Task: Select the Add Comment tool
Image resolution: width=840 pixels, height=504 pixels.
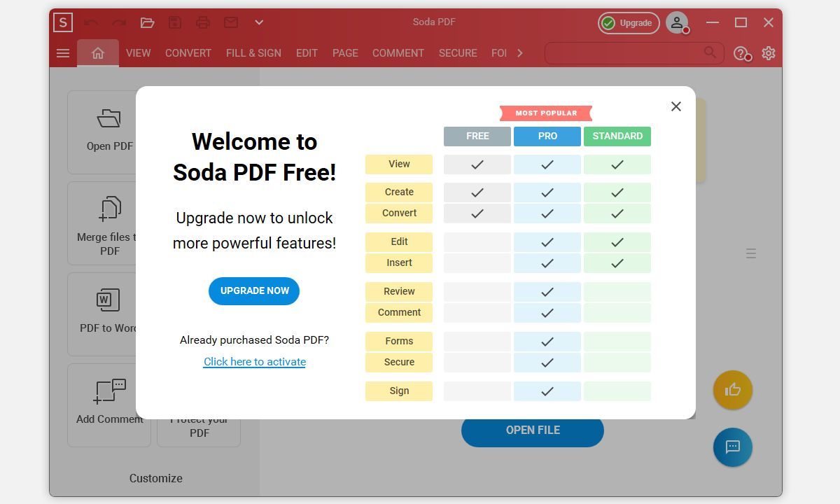Action: [x=108, y=405]
